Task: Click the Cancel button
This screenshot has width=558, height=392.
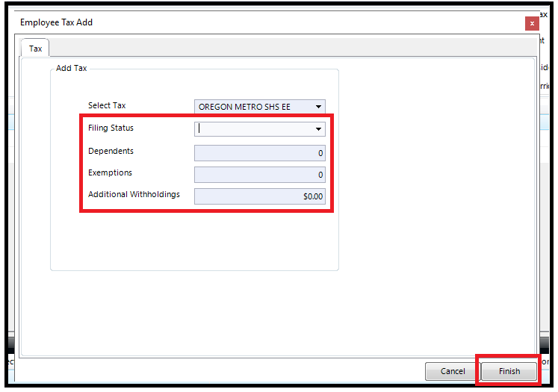Action: point(453,371)
